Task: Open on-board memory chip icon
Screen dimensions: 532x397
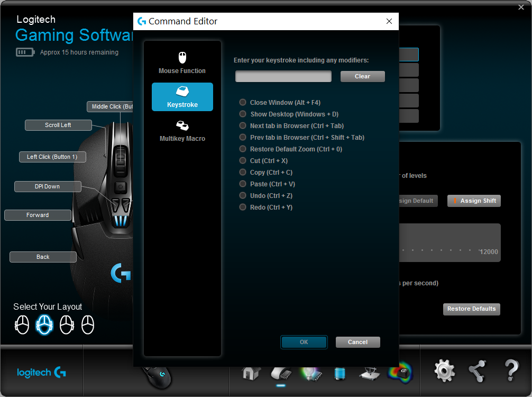Action: 281,373
